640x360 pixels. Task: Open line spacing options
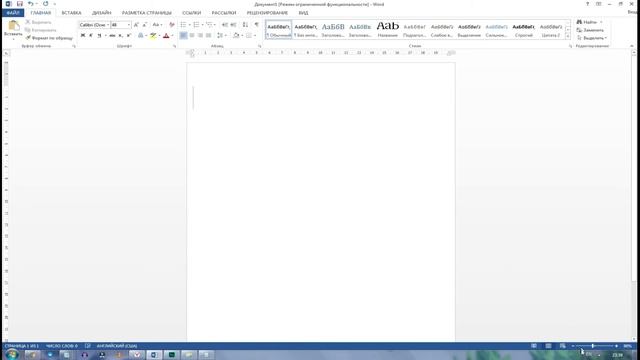tap(220, 36)
